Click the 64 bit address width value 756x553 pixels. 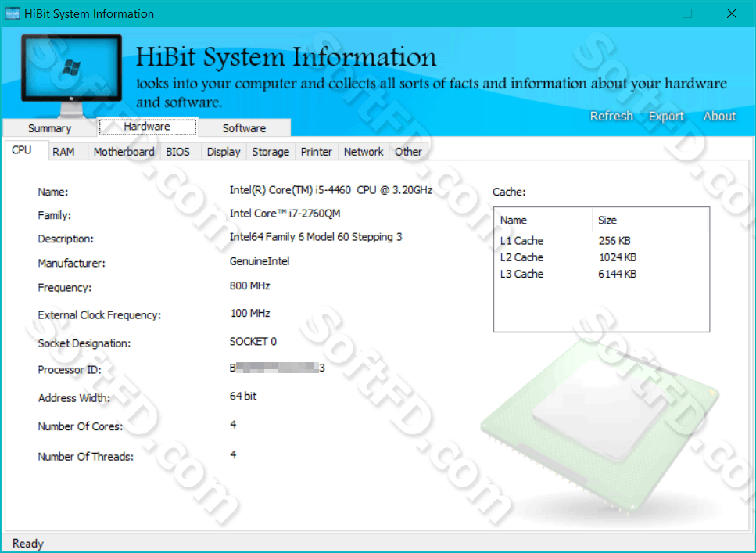(x=243, y=396)
